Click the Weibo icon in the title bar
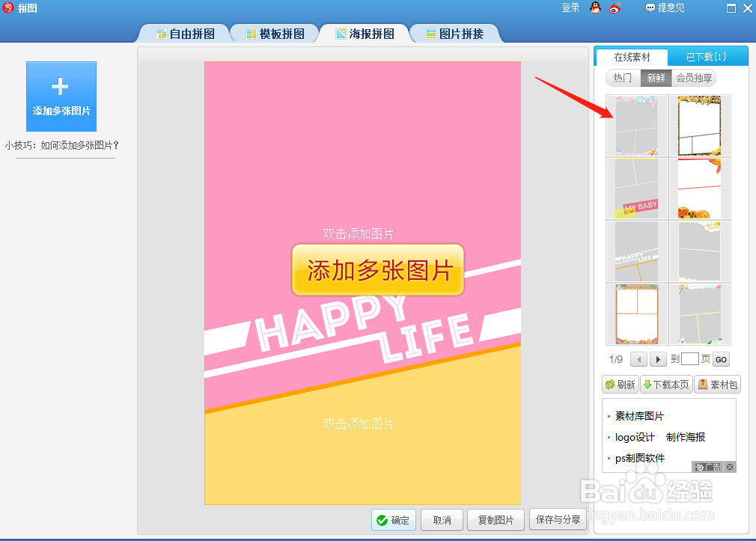 (x=615, y=8)
